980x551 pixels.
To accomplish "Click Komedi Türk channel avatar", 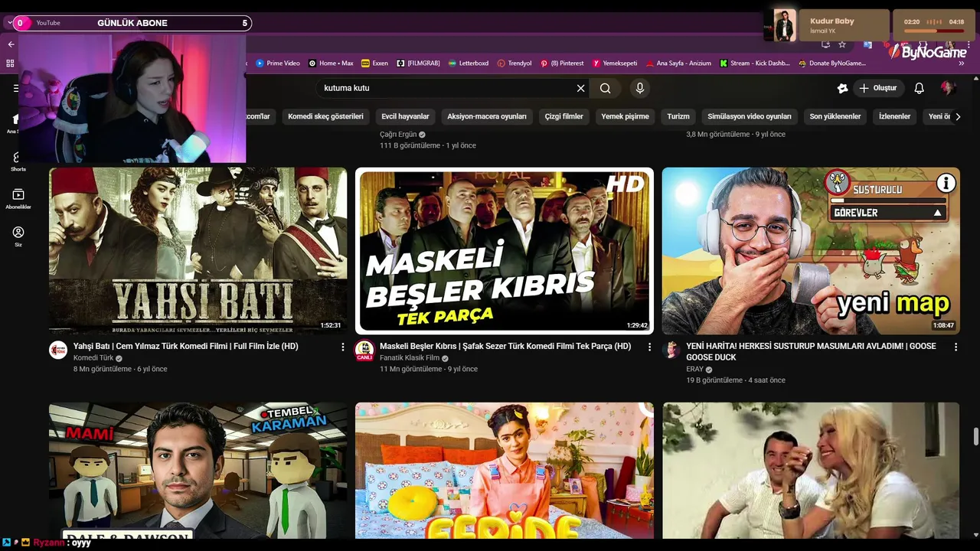I will click(58, 350).
